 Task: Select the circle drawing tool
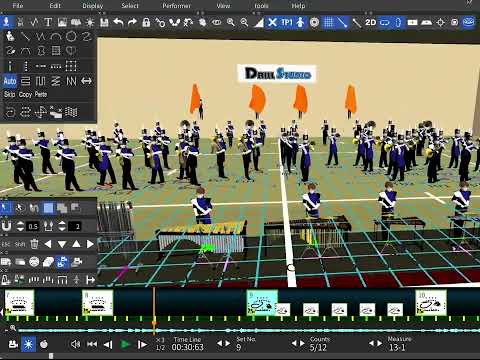pyautogui.click(x=71, y=36)
